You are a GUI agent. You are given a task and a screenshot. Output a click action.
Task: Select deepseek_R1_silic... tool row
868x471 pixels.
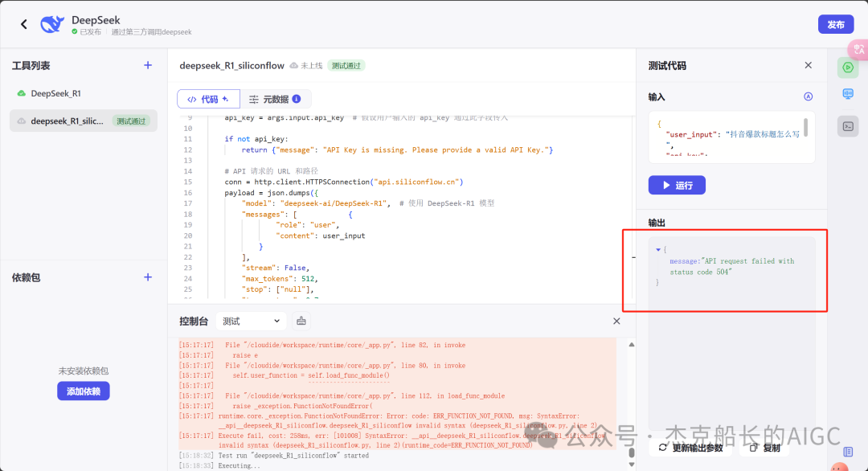[x=83, y=121]
